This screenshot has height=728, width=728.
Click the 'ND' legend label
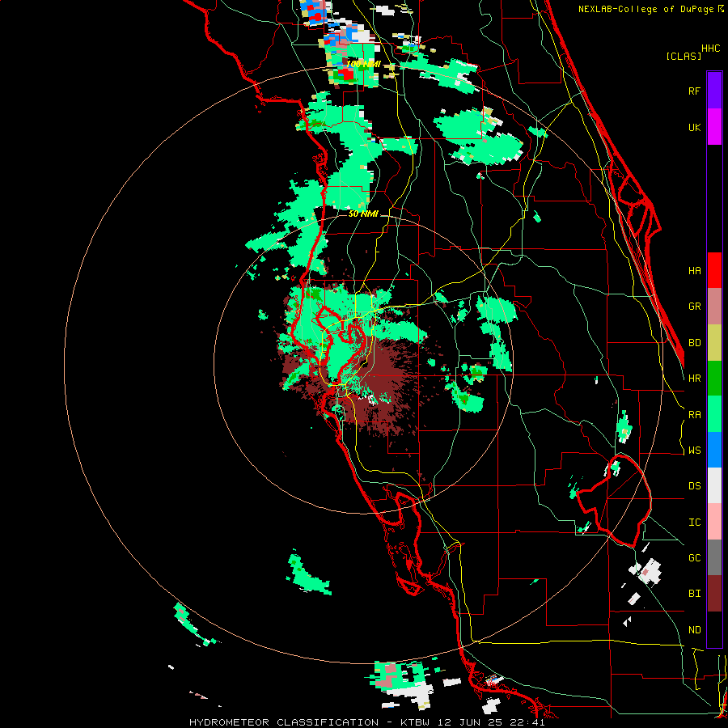pos(694,630)
